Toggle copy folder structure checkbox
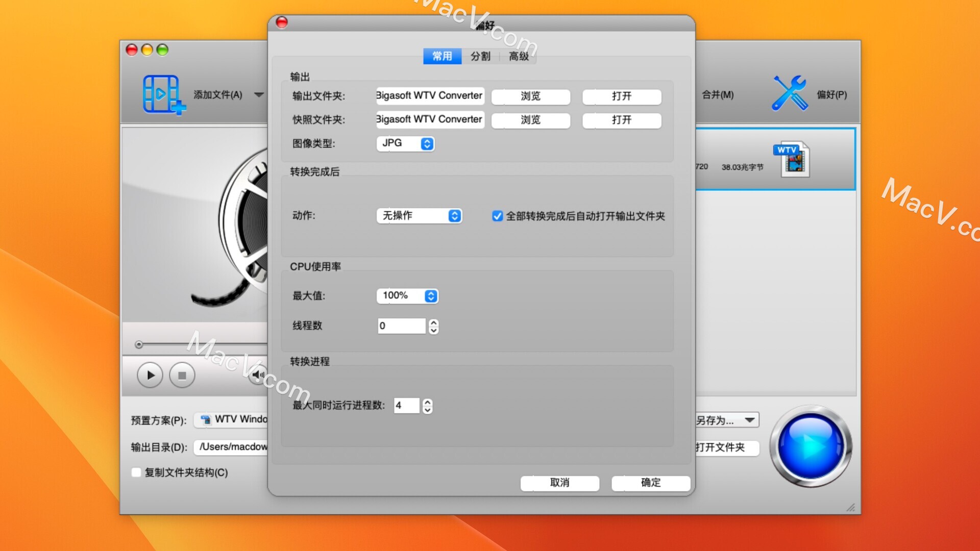The height and width of the screenshot is (551, 980). pos(136,472)
